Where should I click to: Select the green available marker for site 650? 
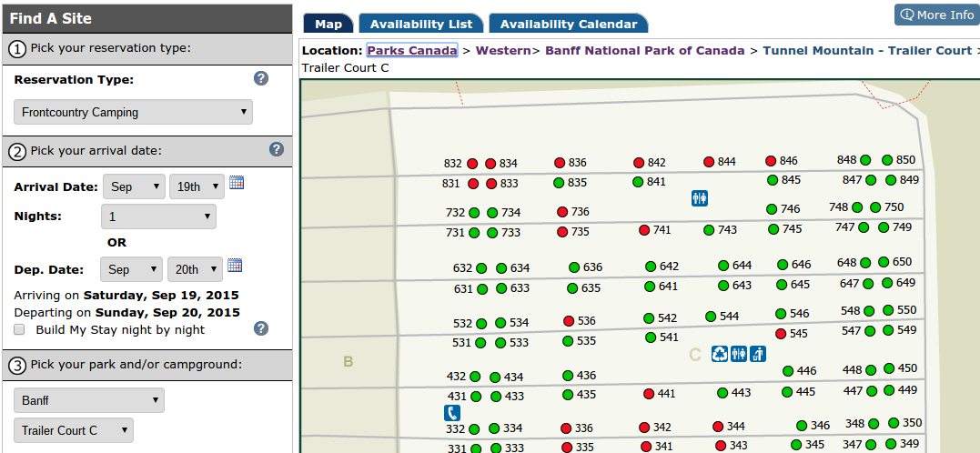point(884,262)
